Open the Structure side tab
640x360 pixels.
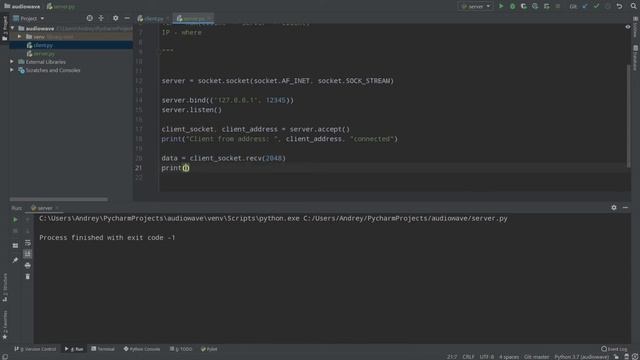[4, 287]
